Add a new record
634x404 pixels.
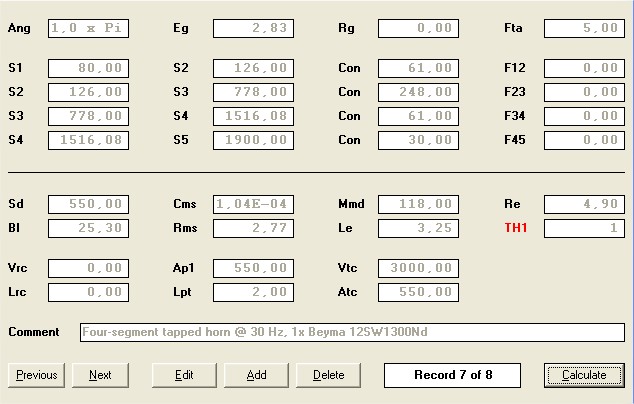(x=257, y=375)
